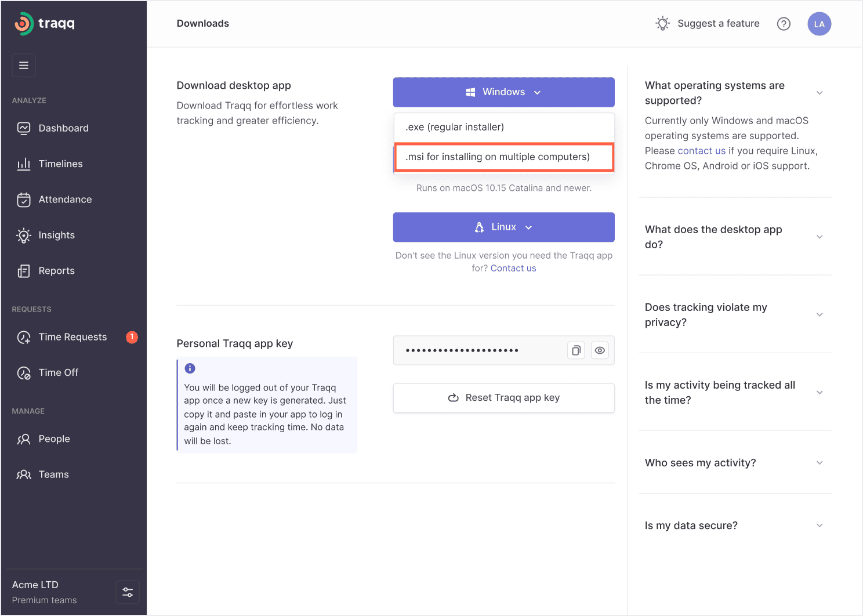The image size is (863, 616).
Task: Click Acme LTD organization name
Action: point(35,585)
